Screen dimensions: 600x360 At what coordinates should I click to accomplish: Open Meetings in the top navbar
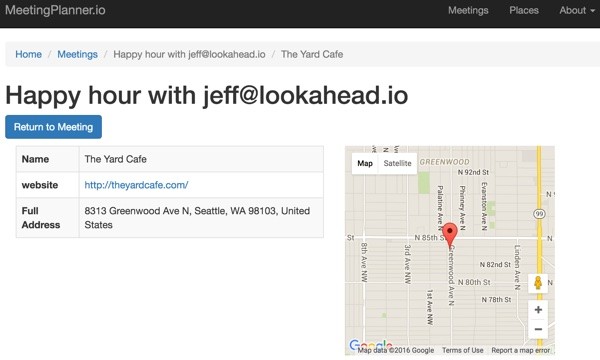pos(468,10)
